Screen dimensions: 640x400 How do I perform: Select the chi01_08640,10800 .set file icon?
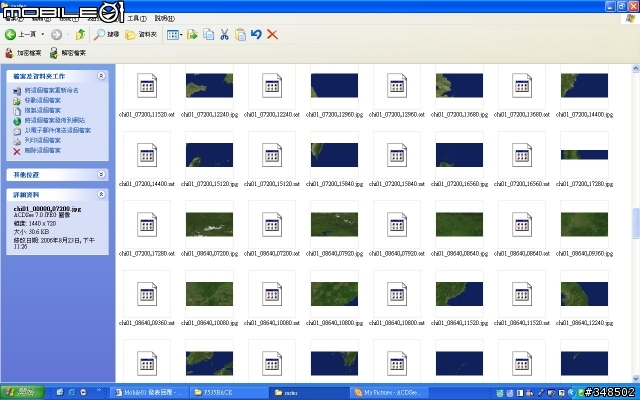point(397,294)
